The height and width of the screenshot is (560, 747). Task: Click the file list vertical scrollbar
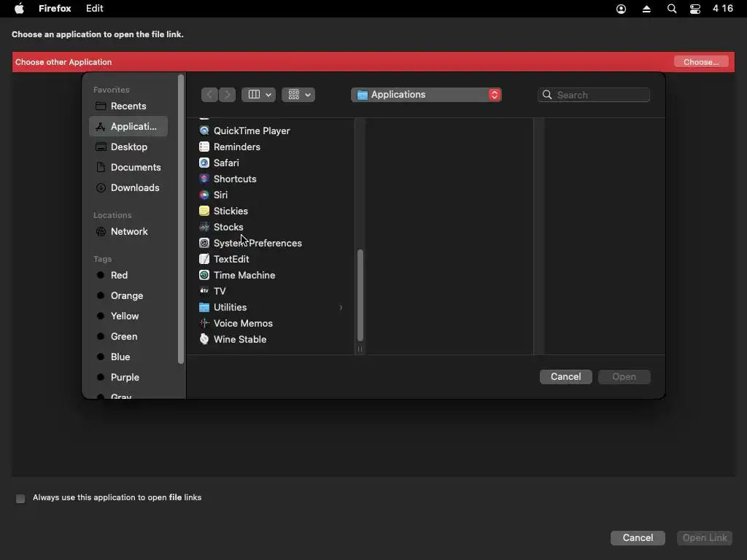(360, 295)
